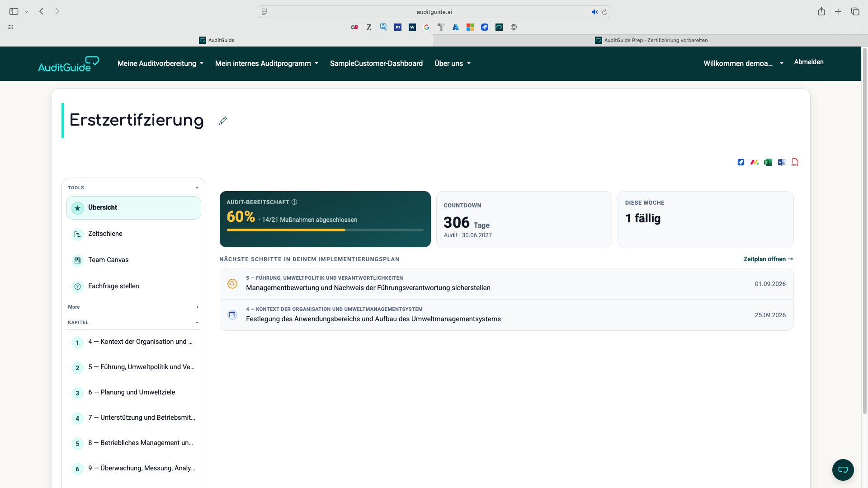Open chapter 8 — Betriebliches Management
868x488 pixels.
[134, 443]
